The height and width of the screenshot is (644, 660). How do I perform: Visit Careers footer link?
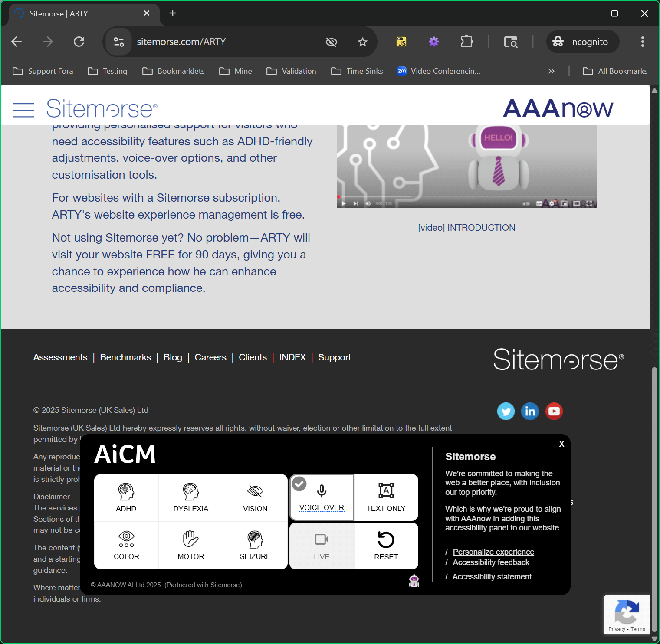pos(210,357)
